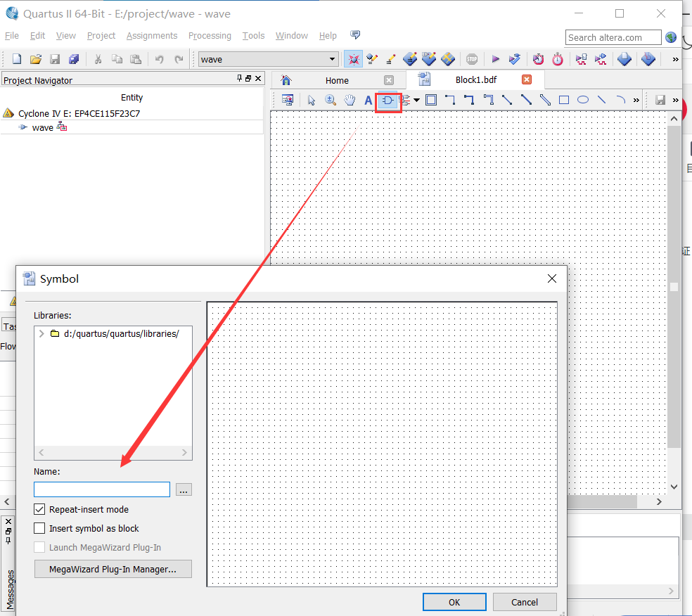Click the browse "..." button beside Name
The width and height of the screenshot is (692, 616).
point(184,490)
